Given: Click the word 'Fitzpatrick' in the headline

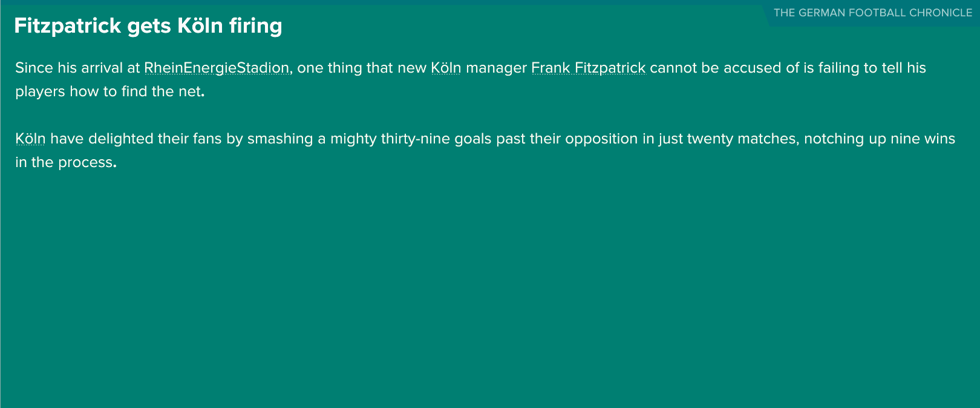Looking at the screenshot, I should (68, 26).
